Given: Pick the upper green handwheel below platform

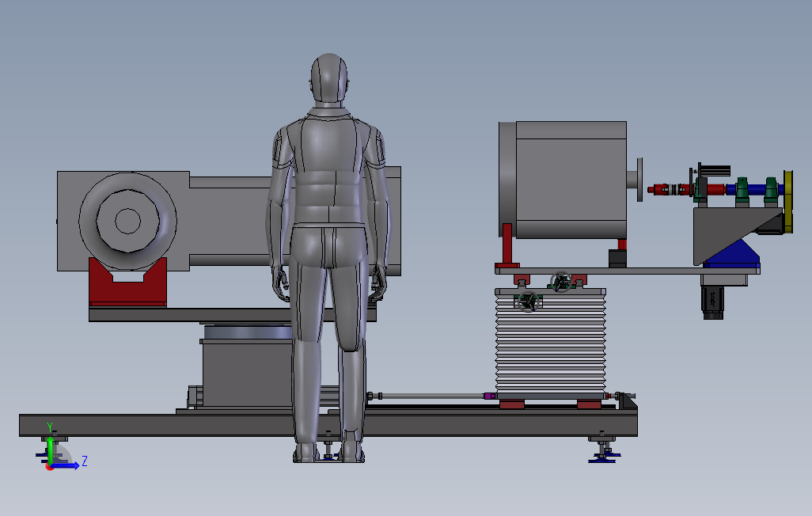Looking at the screenshot, I should (560, 282).
